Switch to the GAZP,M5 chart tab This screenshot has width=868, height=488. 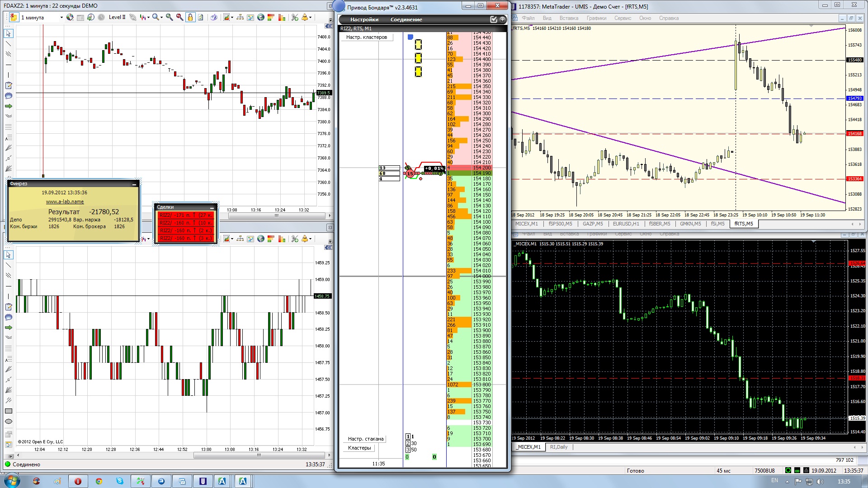pyautogui.click(x=593, y=224)
